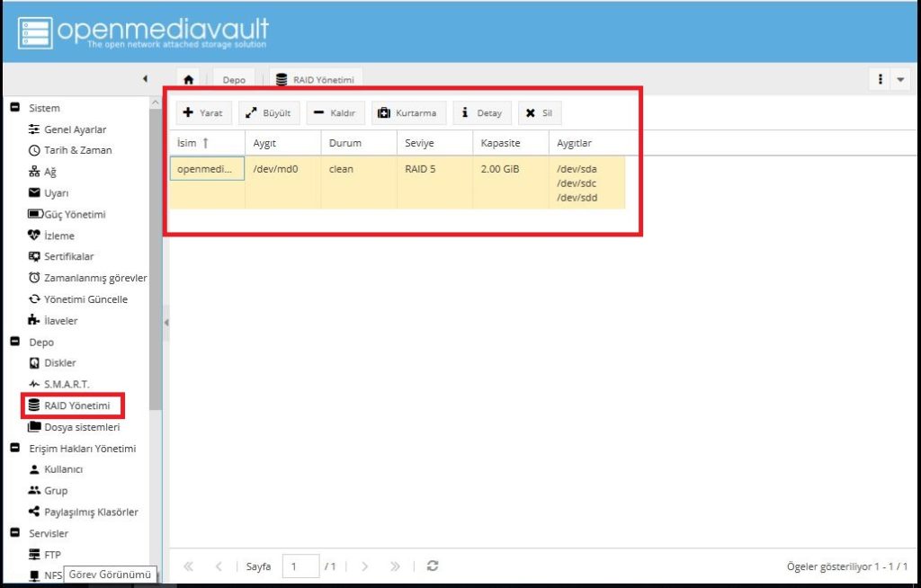The height and width of the screenshot is (588, 921).
Task: Sort by the Seviye column header
Action: click(x=434, y=143)
